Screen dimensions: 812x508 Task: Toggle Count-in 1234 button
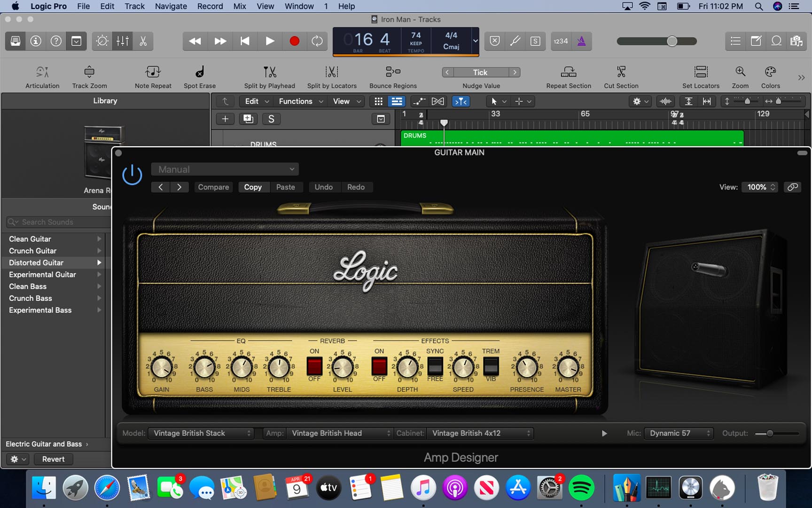(x=561, y=41)
